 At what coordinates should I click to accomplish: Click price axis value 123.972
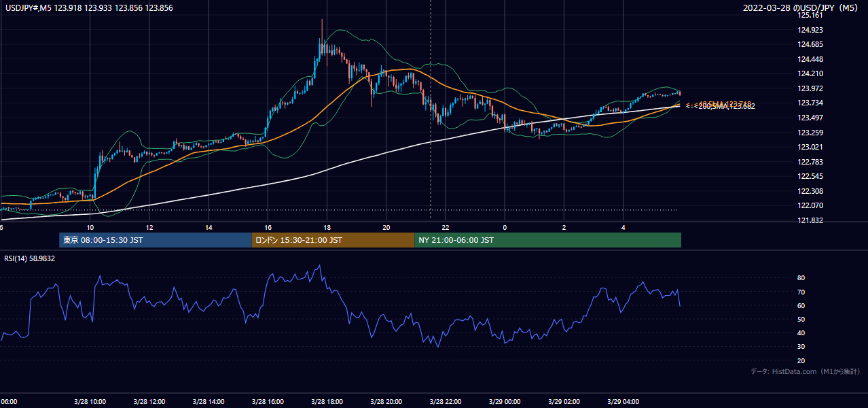tap(811, 88)
